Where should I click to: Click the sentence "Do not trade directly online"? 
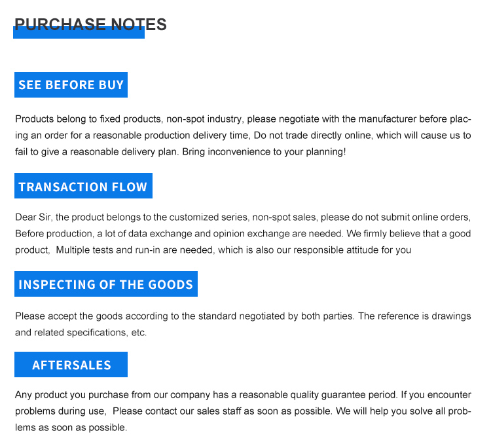click(317, 136)
